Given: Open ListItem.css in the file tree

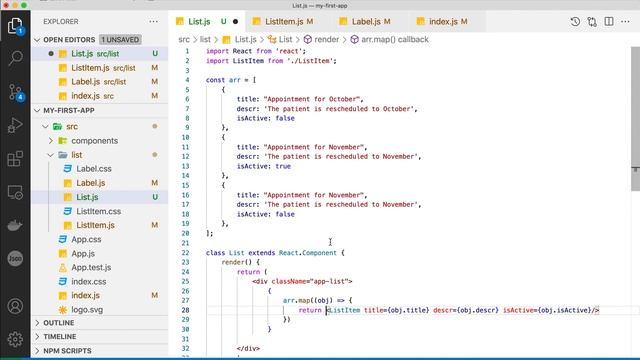Looking at the screenshot, I should click(x=100, y=211).
